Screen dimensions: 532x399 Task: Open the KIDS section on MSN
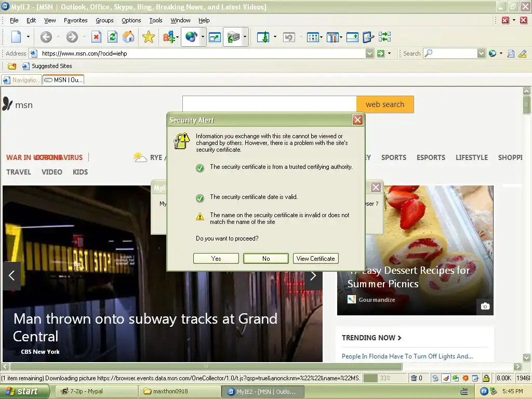[x=81, y=172]
